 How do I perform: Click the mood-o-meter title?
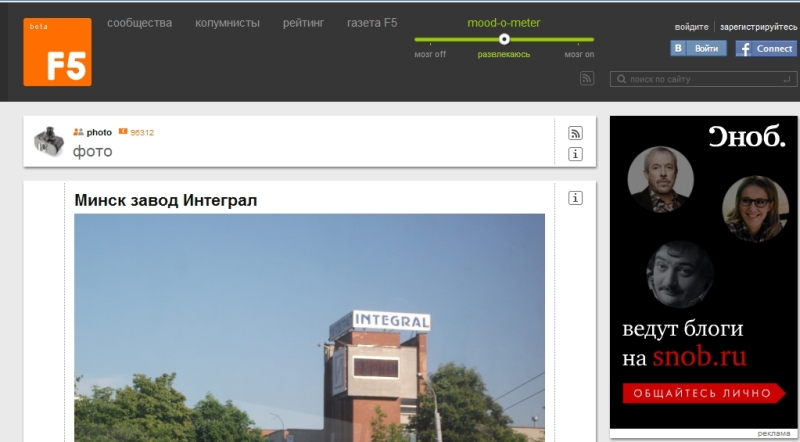point(504,23)
